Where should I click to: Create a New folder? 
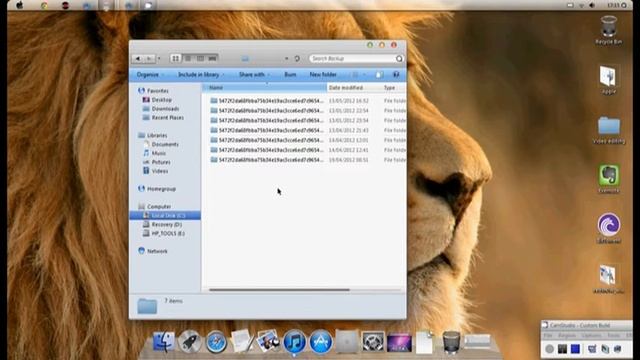tap(323, 75)
